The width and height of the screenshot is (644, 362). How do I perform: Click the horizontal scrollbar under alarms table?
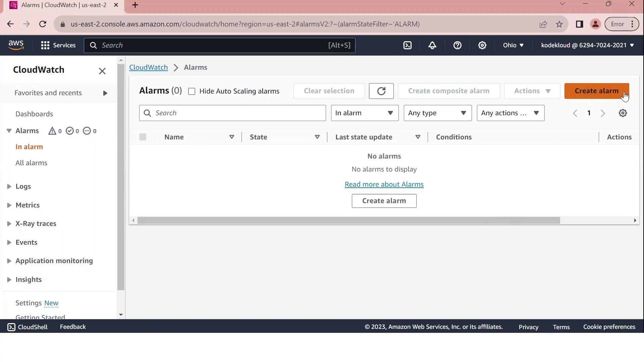pyautogui.click(x=349, y=221)
